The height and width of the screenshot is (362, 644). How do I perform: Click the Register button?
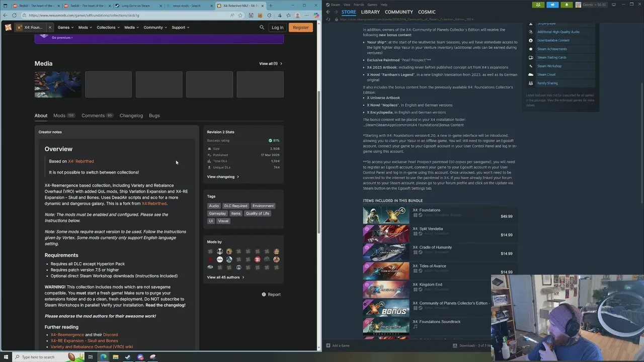click(301, 27)
